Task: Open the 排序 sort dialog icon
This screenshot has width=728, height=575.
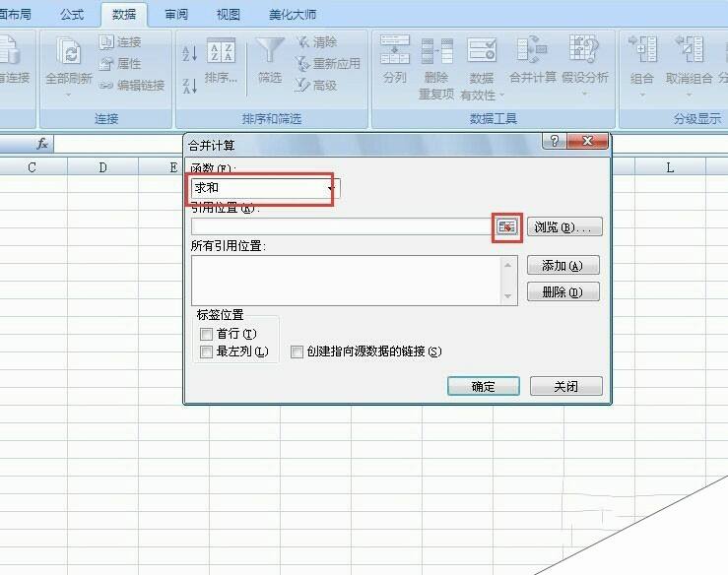Action: [221, 51]
